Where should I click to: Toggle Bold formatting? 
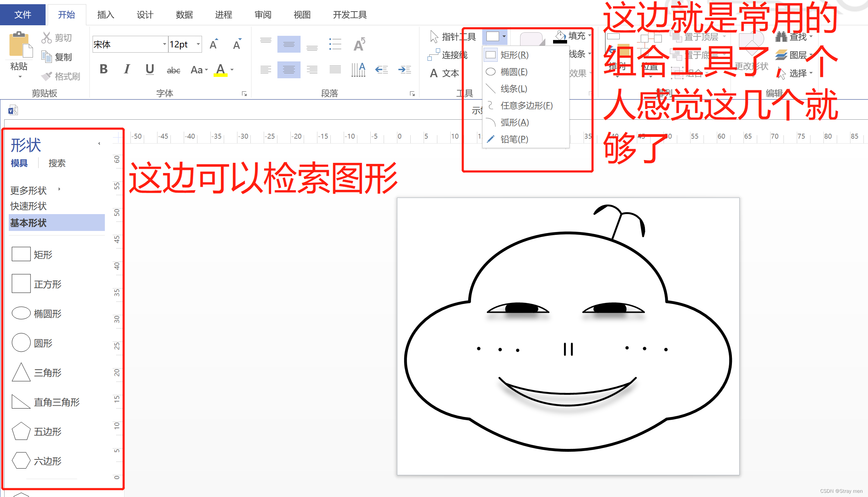pyautogui.click(x=103, y=69)
